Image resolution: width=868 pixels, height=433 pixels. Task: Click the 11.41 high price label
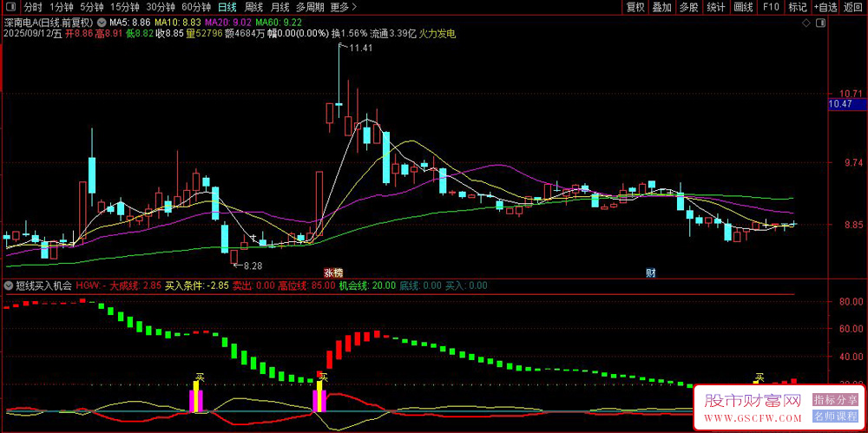[361, 49]
